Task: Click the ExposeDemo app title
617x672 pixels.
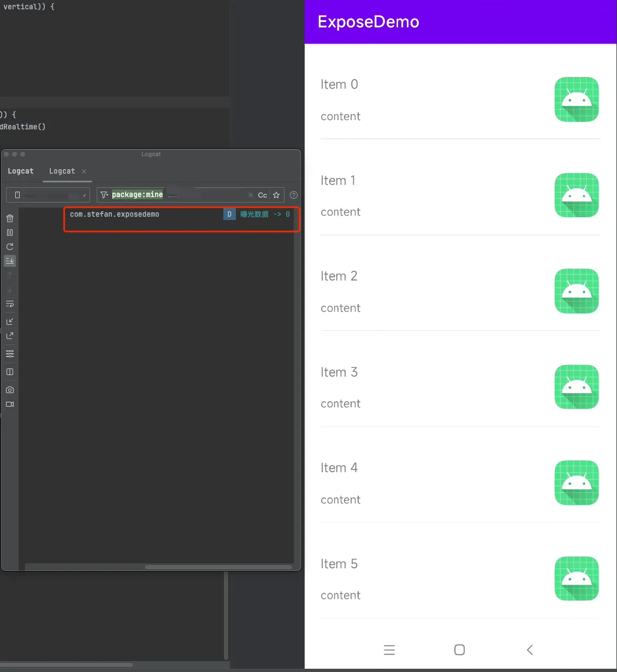Action: [369, 22]
